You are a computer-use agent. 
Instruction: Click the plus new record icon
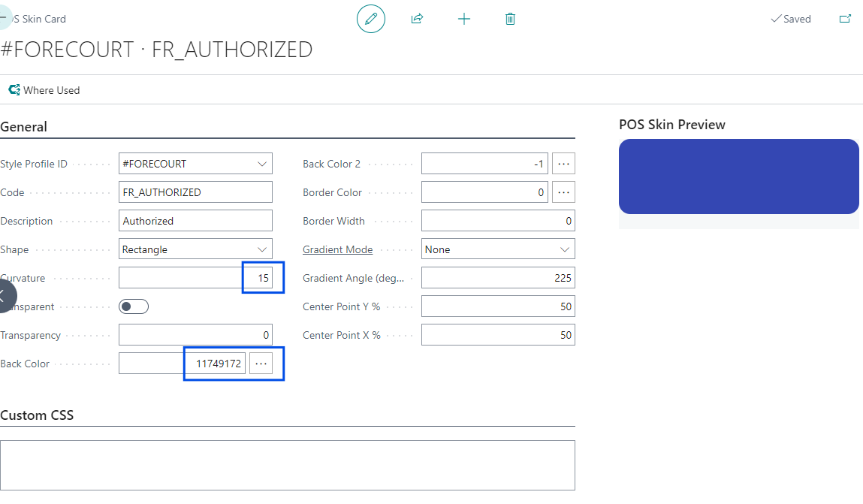click(464, 19)
